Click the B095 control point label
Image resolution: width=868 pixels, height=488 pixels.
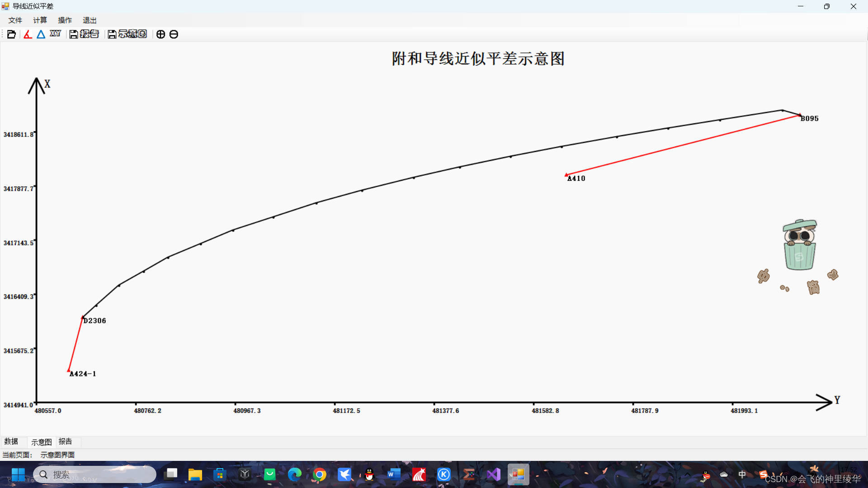click(x=809, y=118)
